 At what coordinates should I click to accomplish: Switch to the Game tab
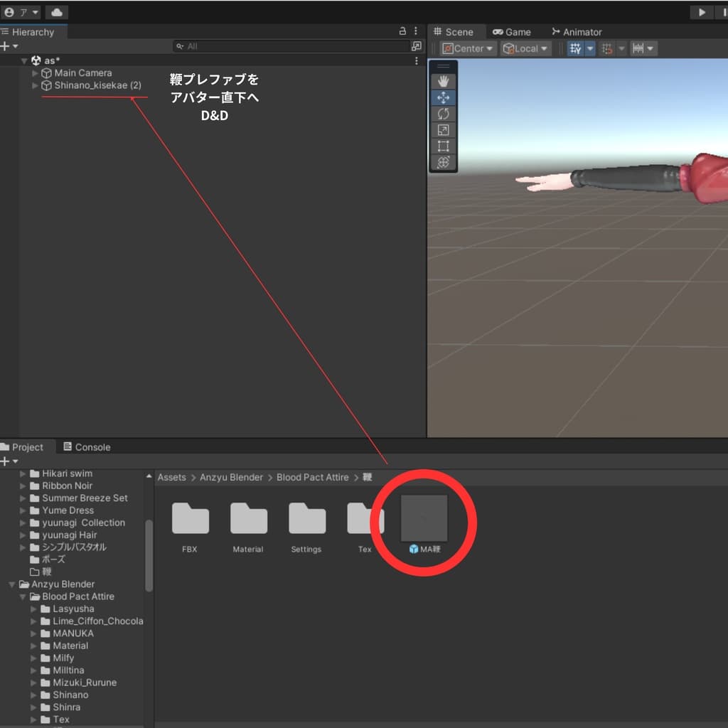click(512, 32)
